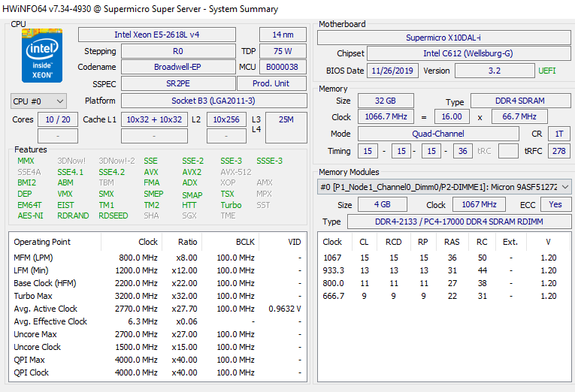Select the Platform field Socket B3 (LGA2011-3)
The width and height of the screenshot is (575, 392).
[x=213, y=101]
